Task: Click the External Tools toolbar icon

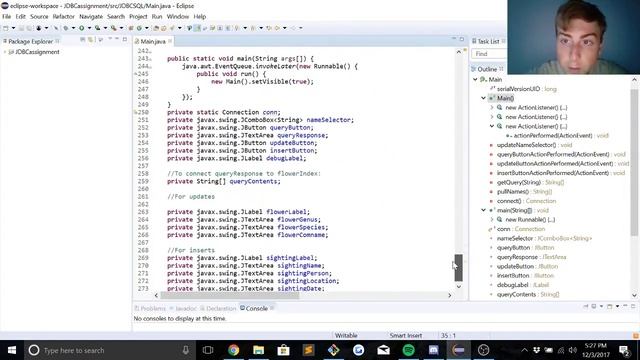Action: tap(113, 28)
